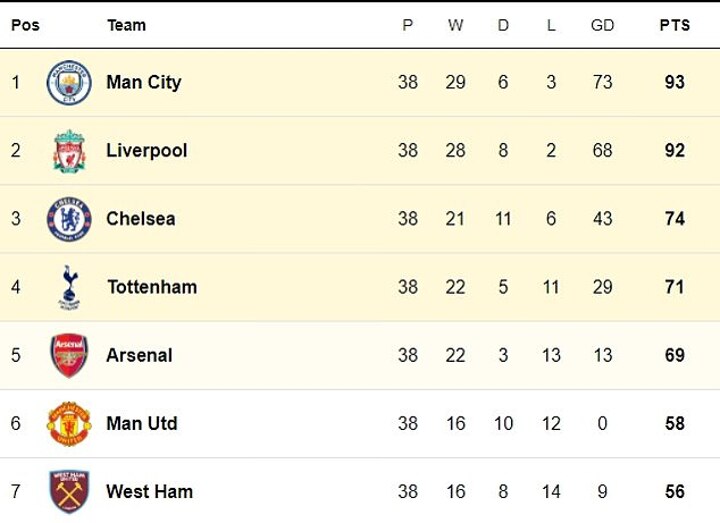Select the Chelsea team name
Image resolution: width=720 pixels, height=523 pixels.
140,219
